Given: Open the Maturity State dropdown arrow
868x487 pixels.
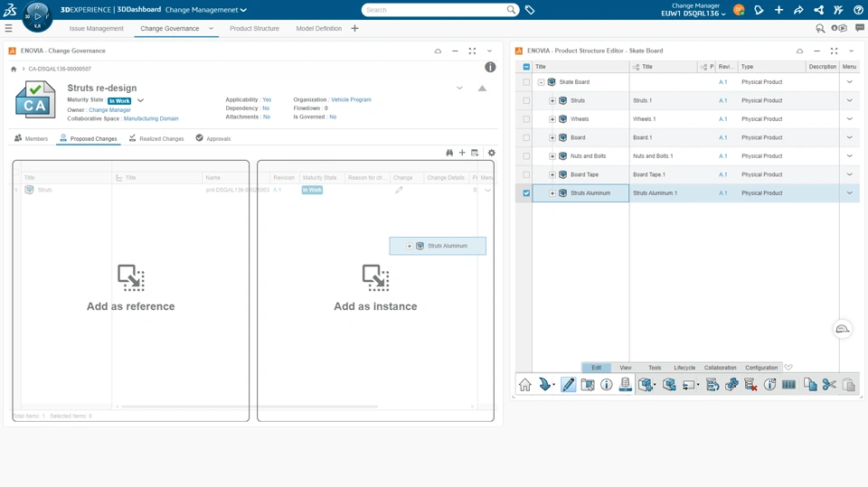Looking at the screenshot, I should 140,100.
